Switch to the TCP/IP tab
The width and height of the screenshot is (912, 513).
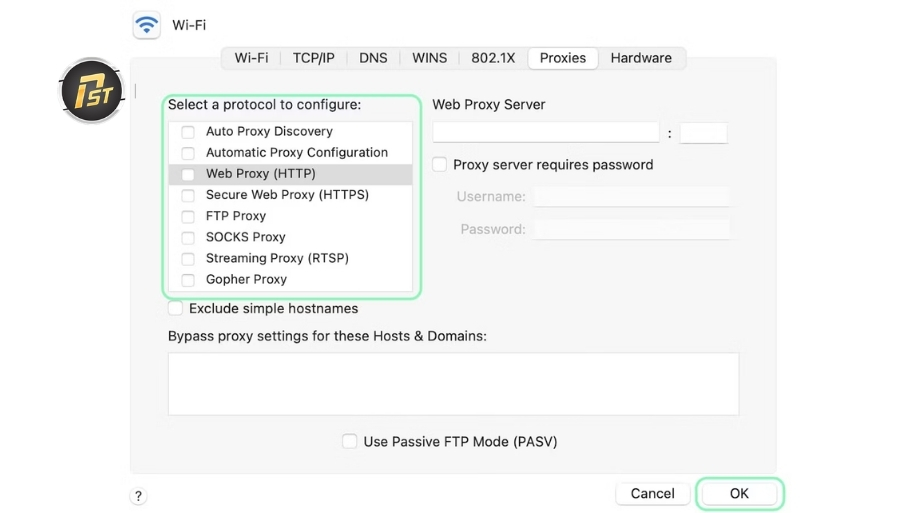314,58
